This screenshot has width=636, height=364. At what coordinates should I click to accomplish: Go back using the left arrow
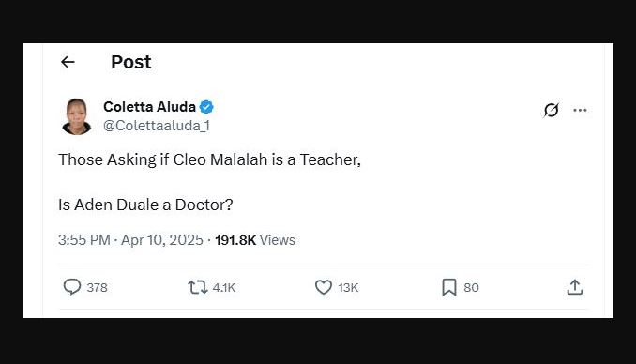68,62
